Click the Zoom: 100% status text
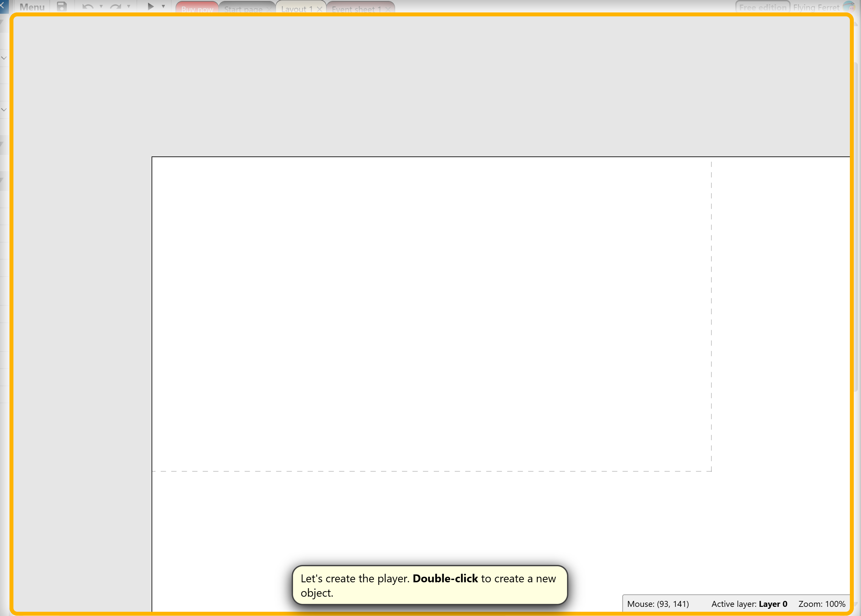 [822, 604]
